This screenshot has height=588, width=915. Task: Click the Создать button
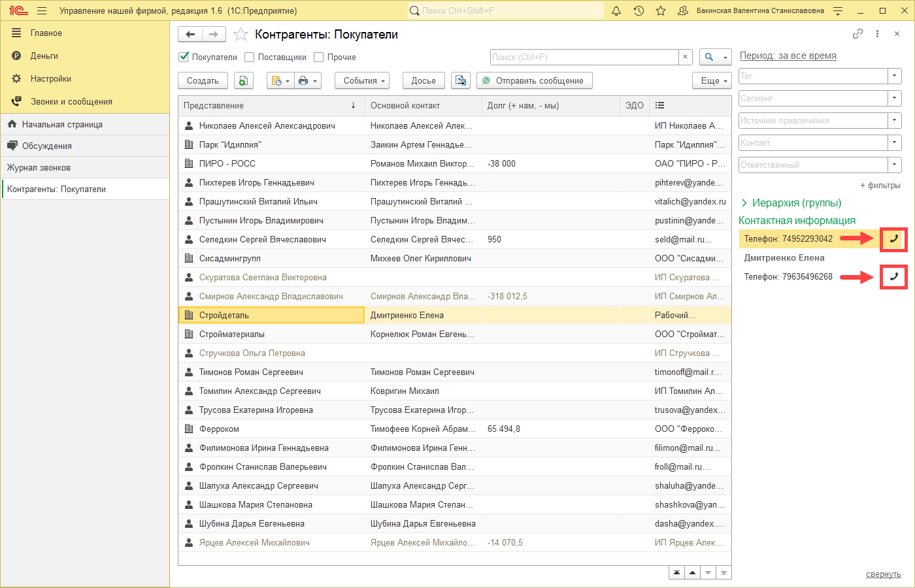(203, 81)
